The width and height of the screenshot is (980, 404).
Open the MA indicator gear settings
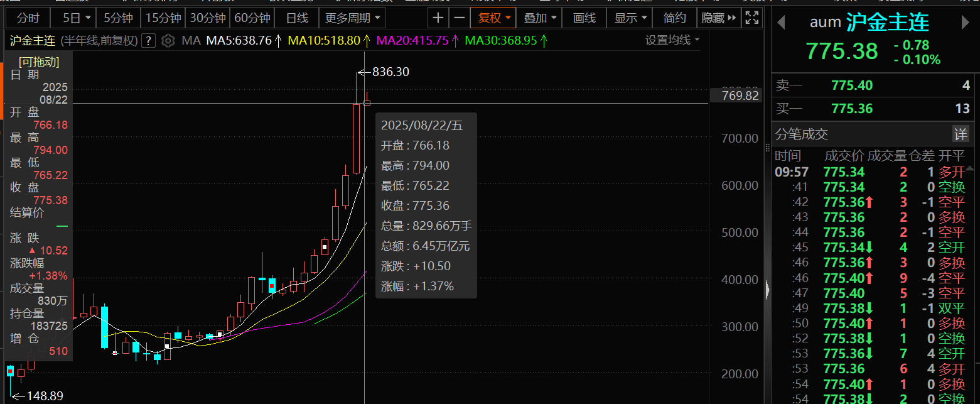pyautogui.click(x=168, y=41)
